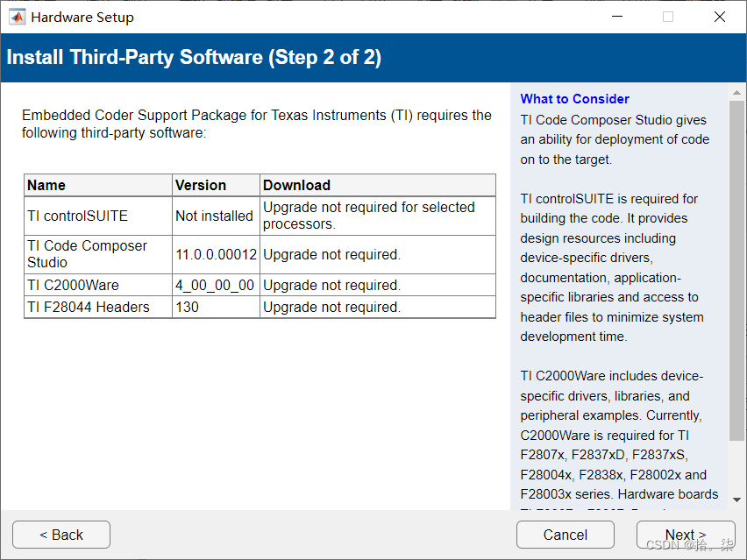Select the Download column header
This screenshot has height=560, width=747.
tap(378, 185)
